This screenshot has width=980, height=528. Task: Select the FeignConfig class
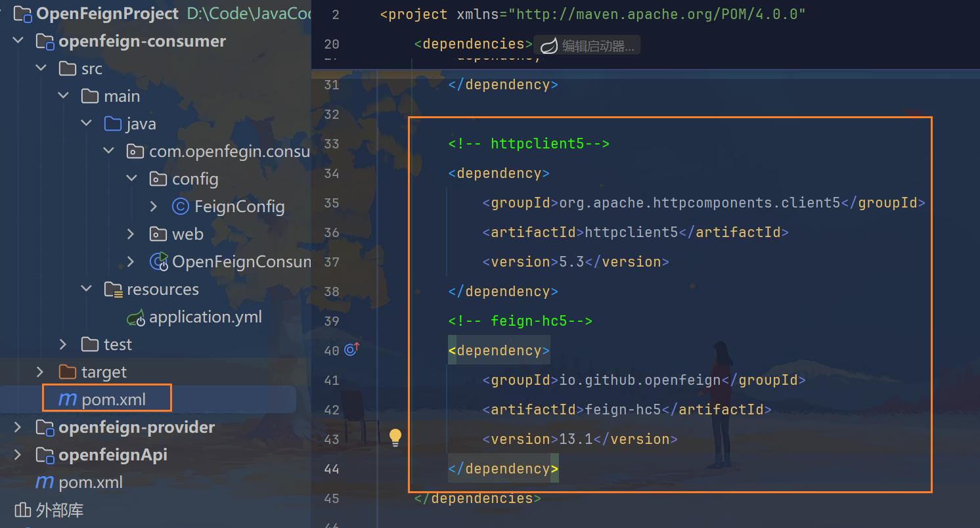[x=240, y=207]
